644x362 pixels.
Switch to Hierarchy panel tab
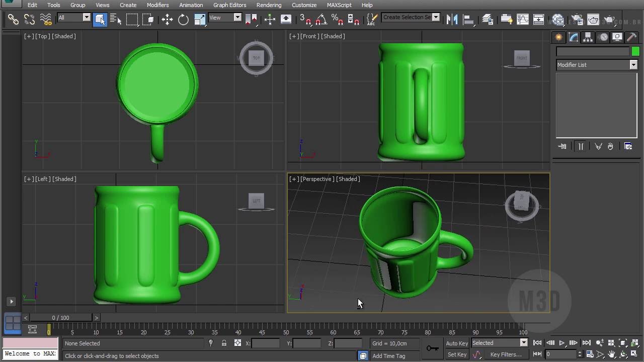coord(588,37)
